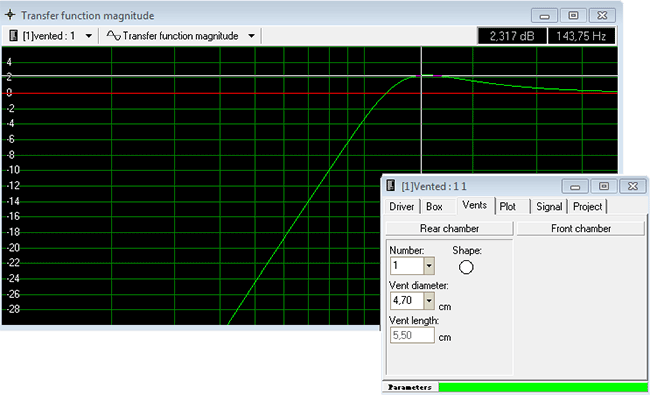
Task: Expand the Vent diameter dropdown arrow
Action: click(x=429, y=300)
